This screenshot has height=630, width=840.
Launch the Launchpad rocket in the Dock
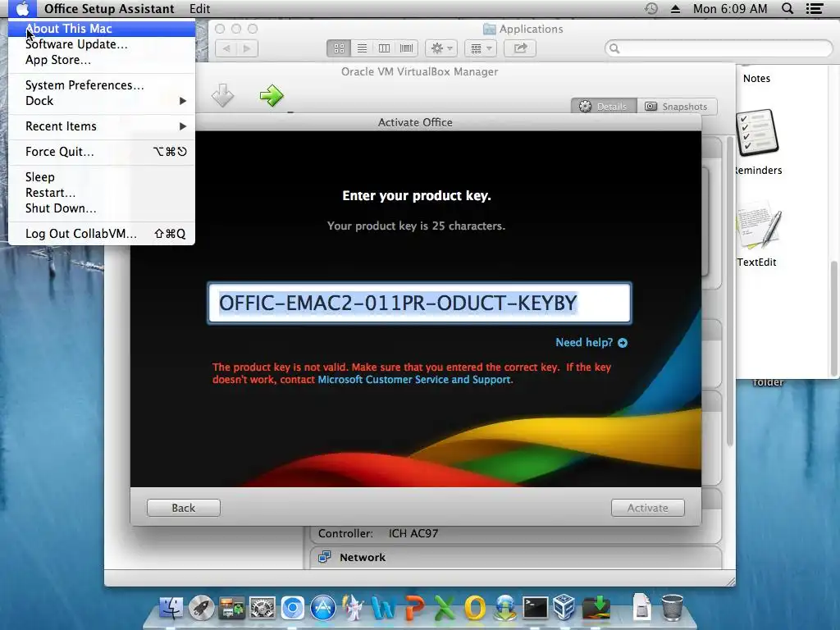[x=202, y=608]
